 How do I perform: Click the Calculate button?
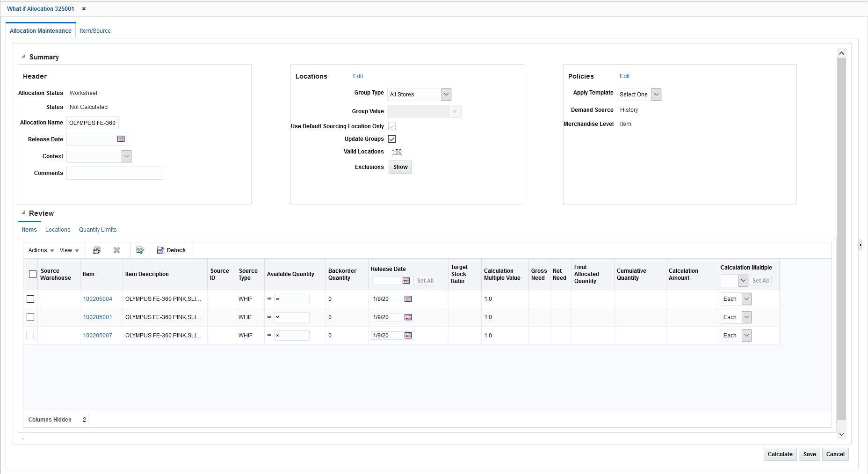[779, 454]
